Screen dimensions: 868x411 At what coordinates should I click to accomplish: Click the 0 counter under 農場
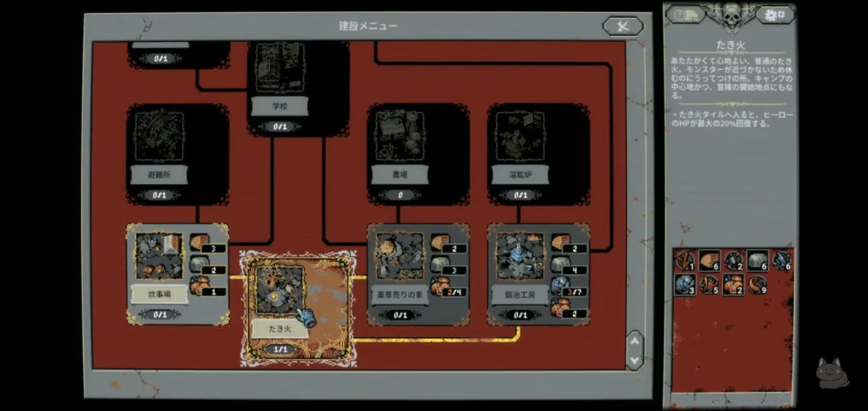[x=401, y=195]
